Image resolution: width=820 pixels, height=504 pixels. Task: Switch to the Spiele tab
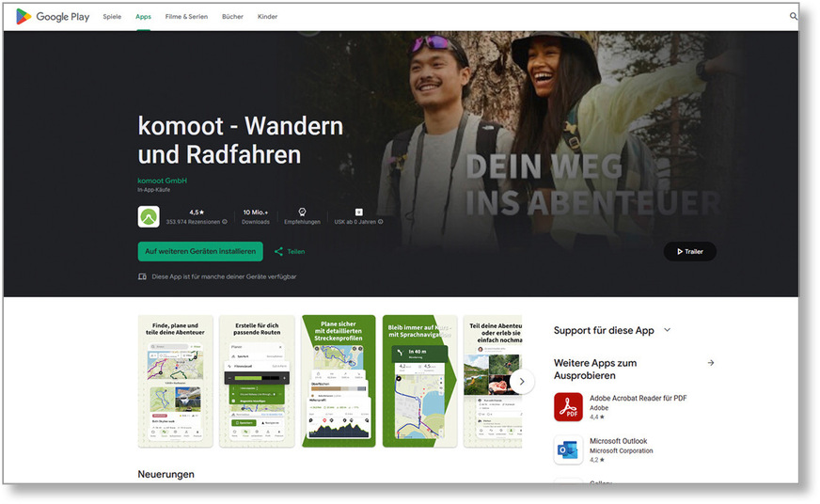pos(112,16)
